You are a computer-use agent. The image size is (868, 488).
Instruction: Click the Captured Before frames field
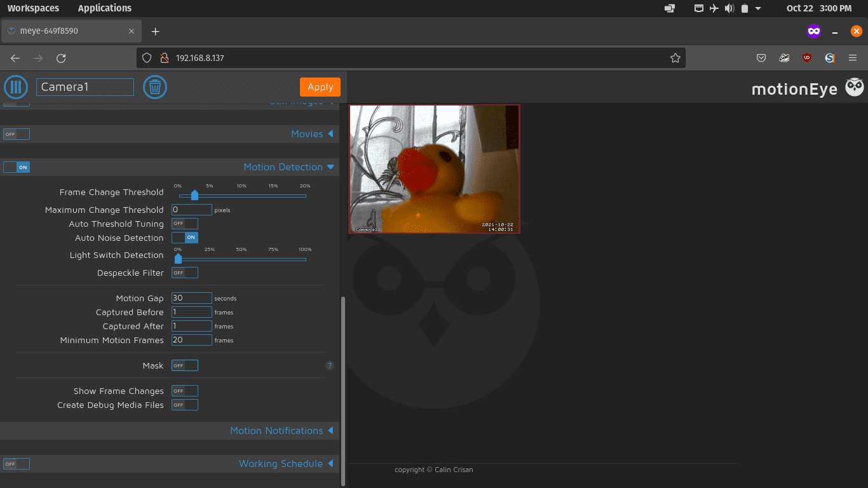pyautogui.click(x=192, y=312)
